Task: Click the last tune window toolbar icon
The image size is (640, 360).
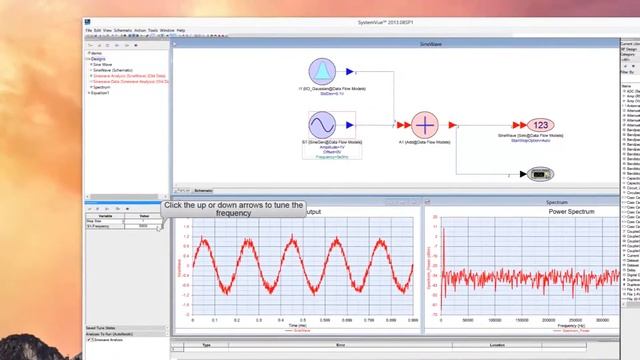Action: point(127,209)
